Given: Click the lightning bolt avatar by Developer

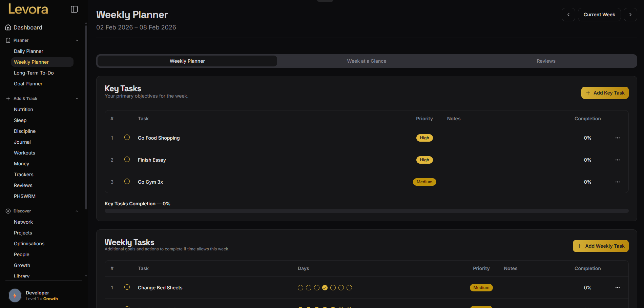Looking at the screenshot, I should point(15,295).
